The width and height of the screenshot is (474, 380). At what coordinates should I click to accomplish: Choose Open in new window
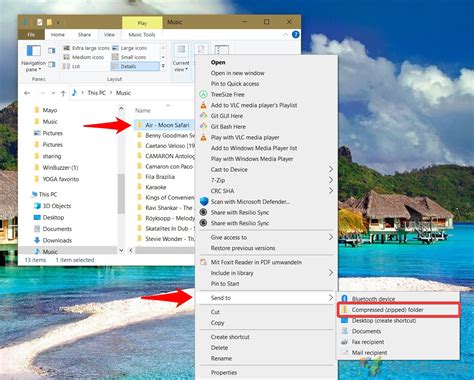coord(237,73)
